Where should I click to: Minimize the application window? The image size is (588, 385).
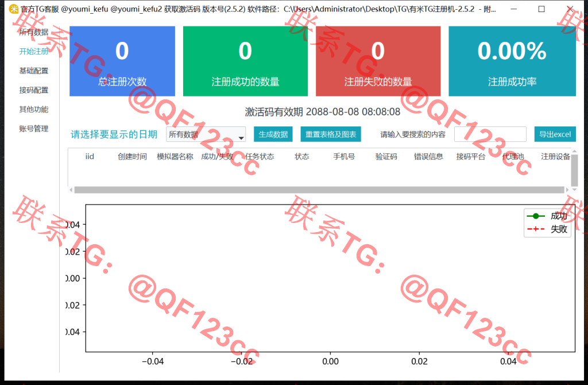pyautogui.click(x=514, y=9)
